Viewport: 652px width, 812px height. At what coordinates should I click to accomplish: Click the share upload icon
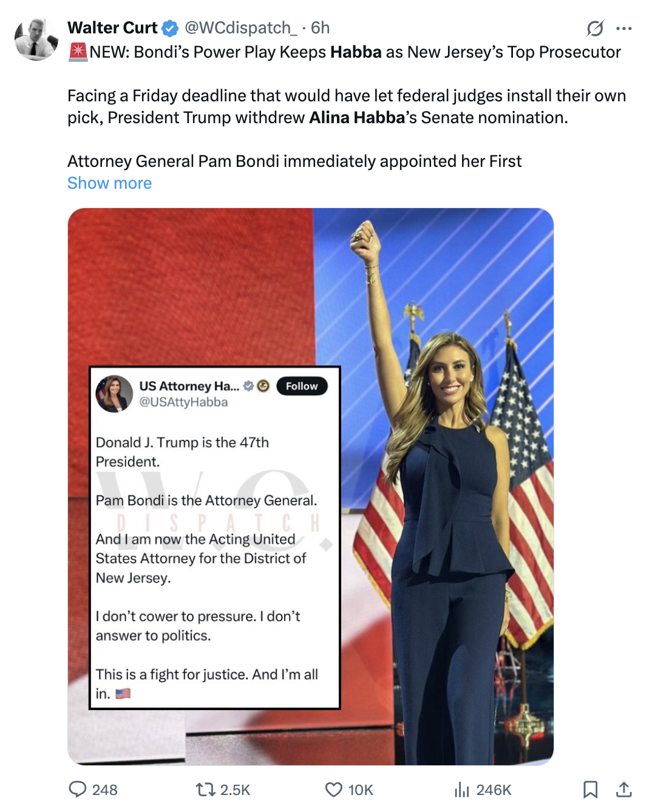pyautogui.click(x=624, y=790)
